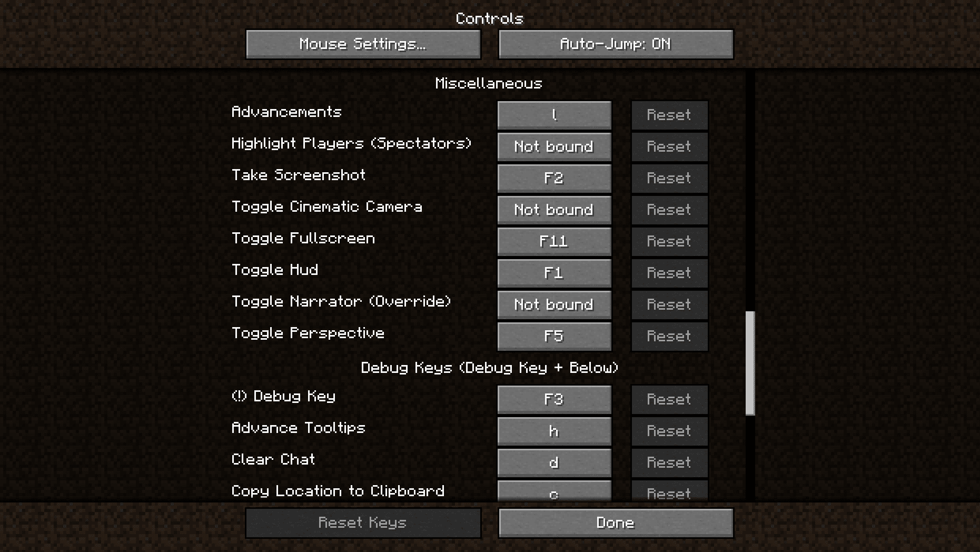Image resolution: width=980 pixels, height=552 pixels.
Task: Rebind the Debug Key F3 button
Action: [x=554, y=399]
